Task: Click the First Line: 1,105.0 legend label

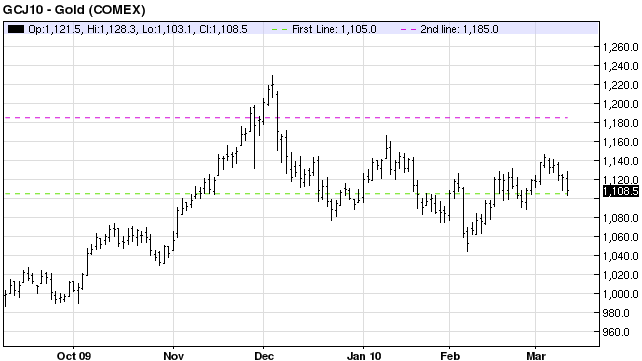Action: coord(334,29)
